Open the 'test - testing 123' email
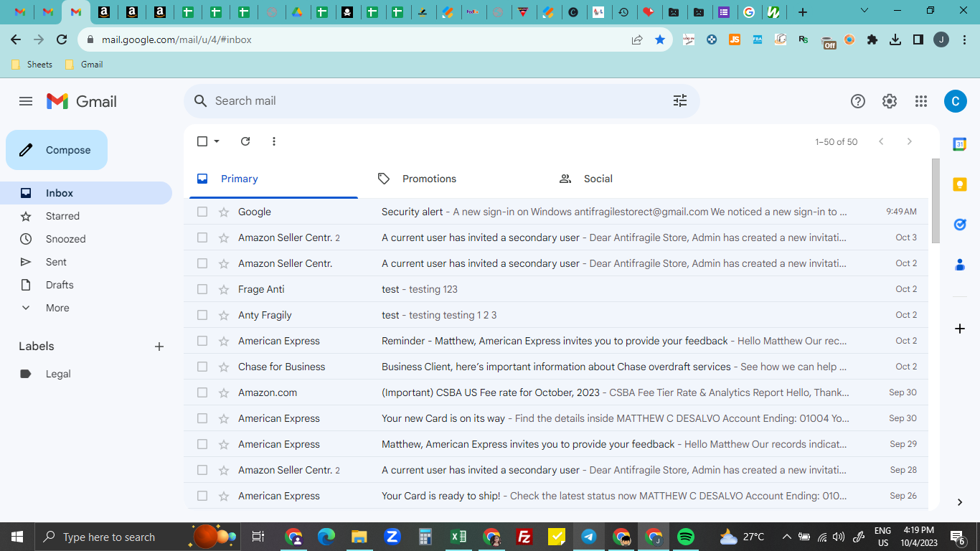The height and width of the screenshot is (551, 980). tap(556, 289)
